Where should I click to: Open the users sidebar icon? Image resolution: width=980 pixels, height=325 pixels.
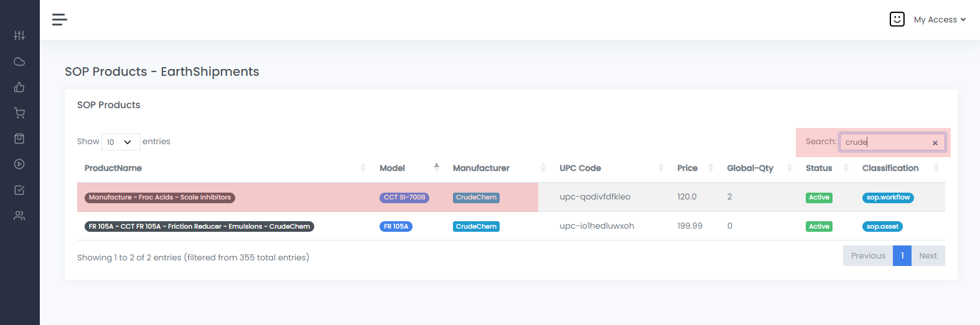[19, 216]
